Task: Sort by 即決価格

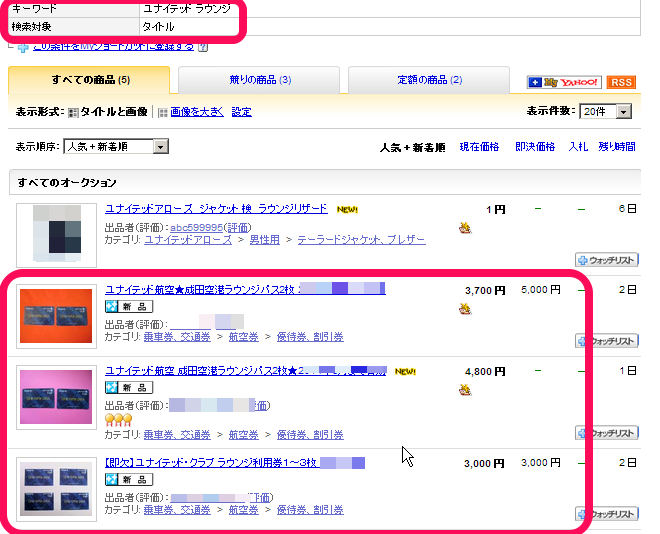Action: point(535,147)
